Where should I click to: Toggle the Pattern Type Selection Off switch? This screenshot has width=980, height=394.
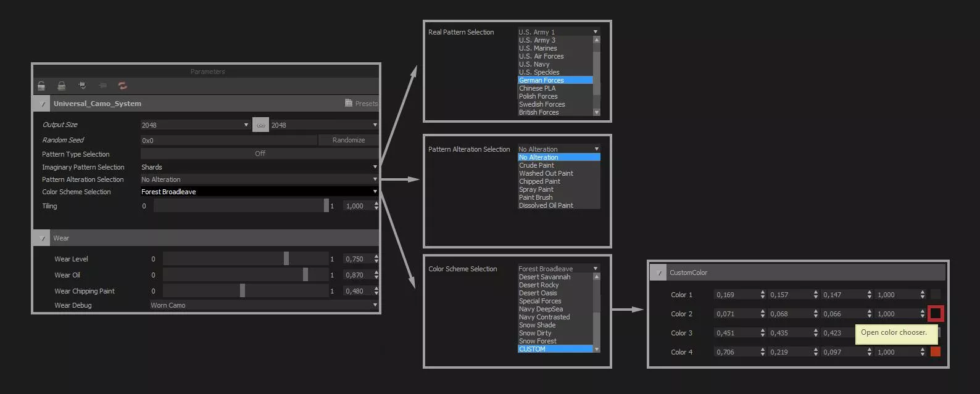pyautogui.click(x=260, y=154)
